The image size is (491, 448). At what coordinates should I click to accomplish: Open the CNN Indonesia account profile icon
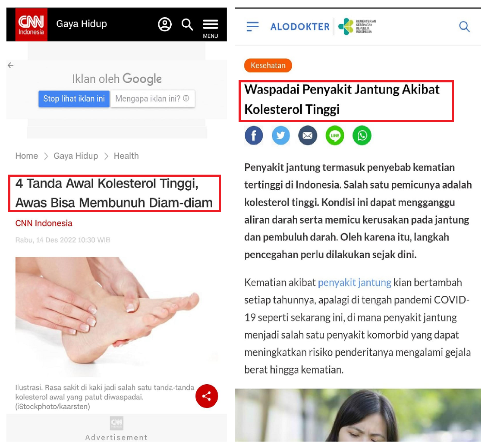pos(165,25)
